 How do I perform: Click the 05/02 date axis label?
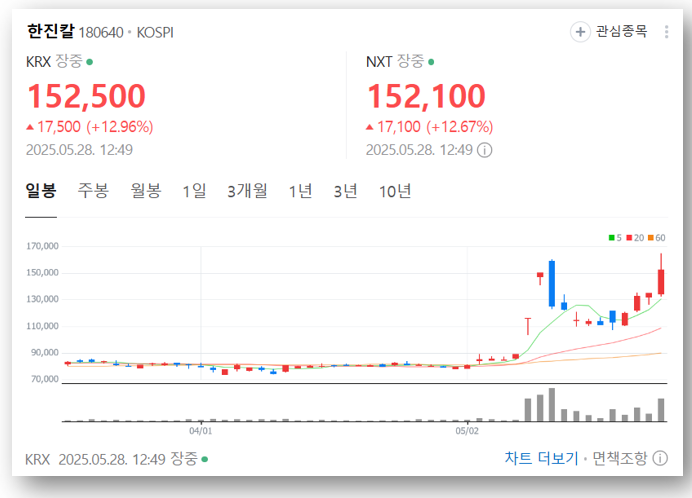[x=467, y=431]
